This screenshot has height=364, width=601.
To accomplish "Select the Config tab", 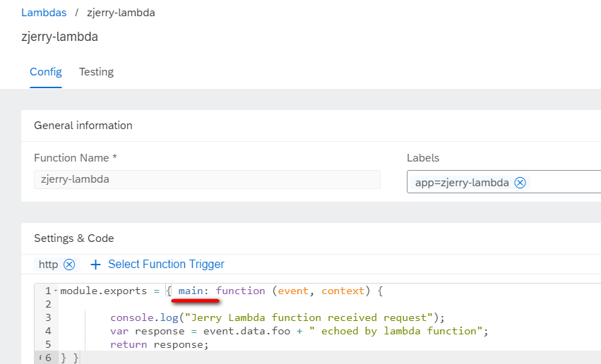I will click(46, 72).
